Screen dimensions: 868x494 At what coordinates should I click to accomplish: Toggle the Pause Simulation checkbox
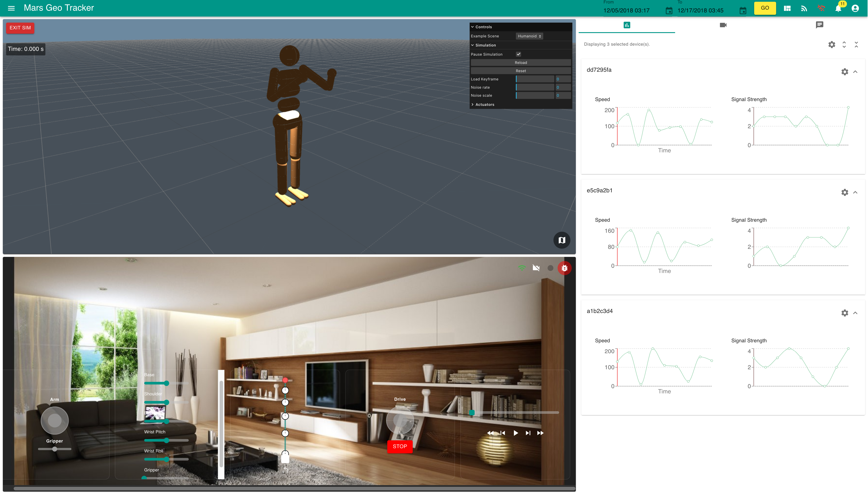[518, 54]
